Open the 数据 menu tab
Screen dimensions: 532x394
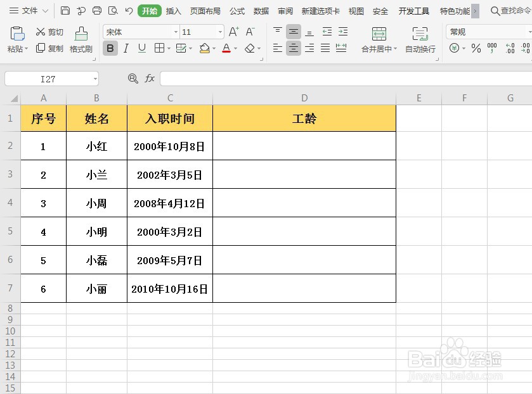pos(261,10)
